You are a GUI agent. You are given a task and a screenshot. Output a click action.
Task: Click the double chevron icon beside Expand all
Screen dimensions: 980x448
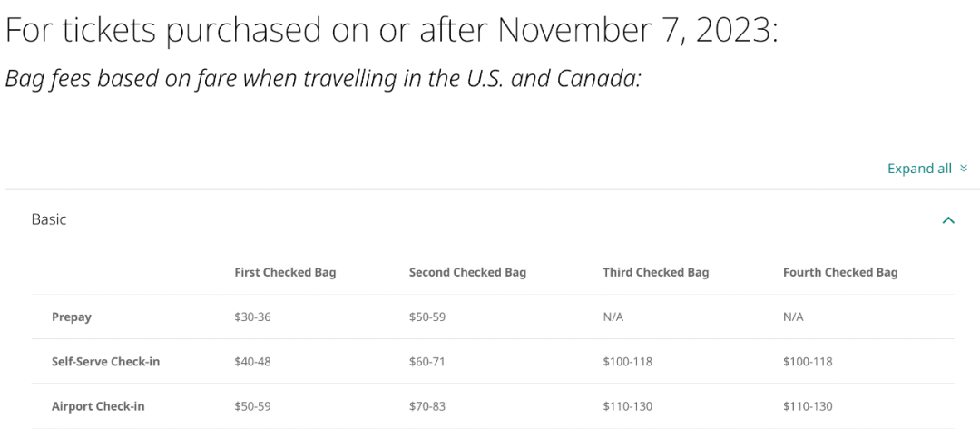click(x=963, y=169)
